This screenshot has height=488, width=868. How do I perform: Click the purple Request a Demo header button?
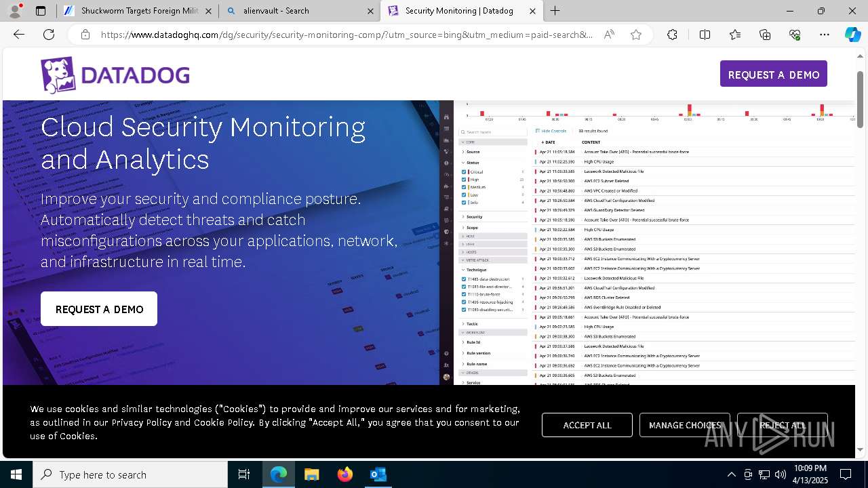[774, 74]
